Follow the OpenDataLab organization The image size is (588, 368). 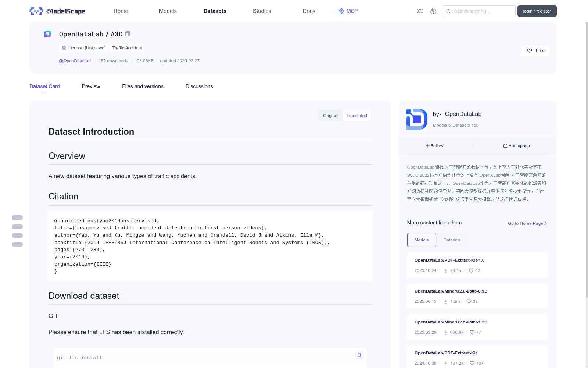[435, 146]
